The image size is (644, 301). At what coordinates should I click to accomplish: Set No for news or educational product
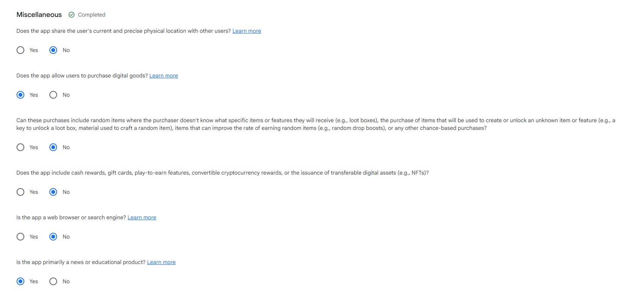click(x=53, y=281)
